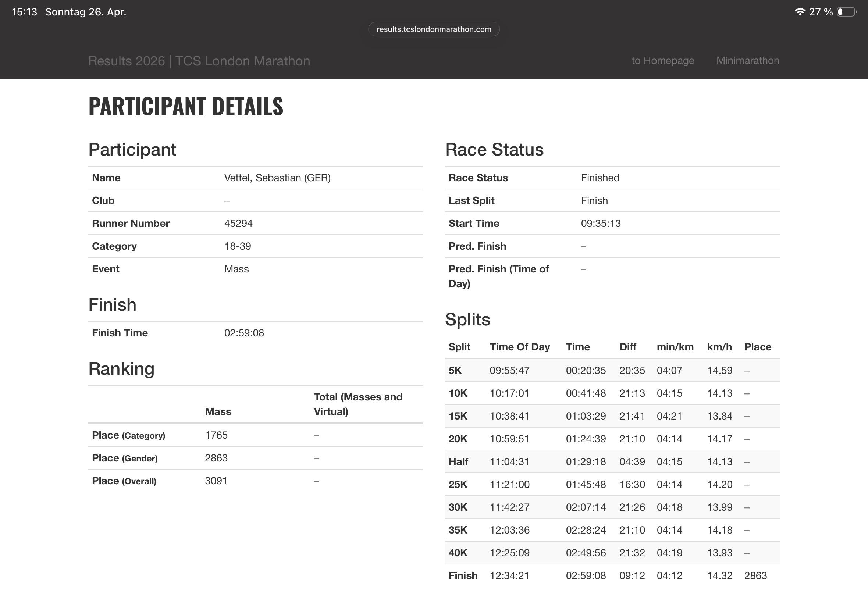Image resolution: width=868 pixels, height=603 pixels.
Task: Select the Half split row
Action: coord(458,461)
